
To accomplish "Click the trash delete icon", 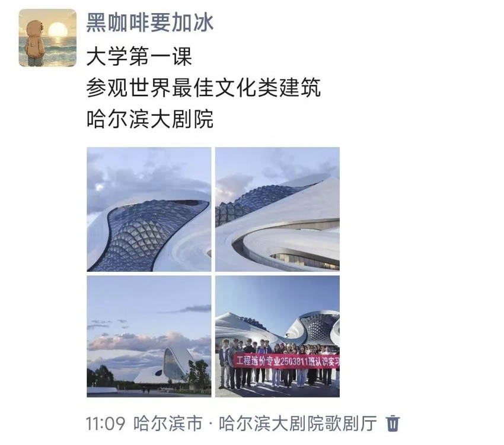I will click(393, 424).
